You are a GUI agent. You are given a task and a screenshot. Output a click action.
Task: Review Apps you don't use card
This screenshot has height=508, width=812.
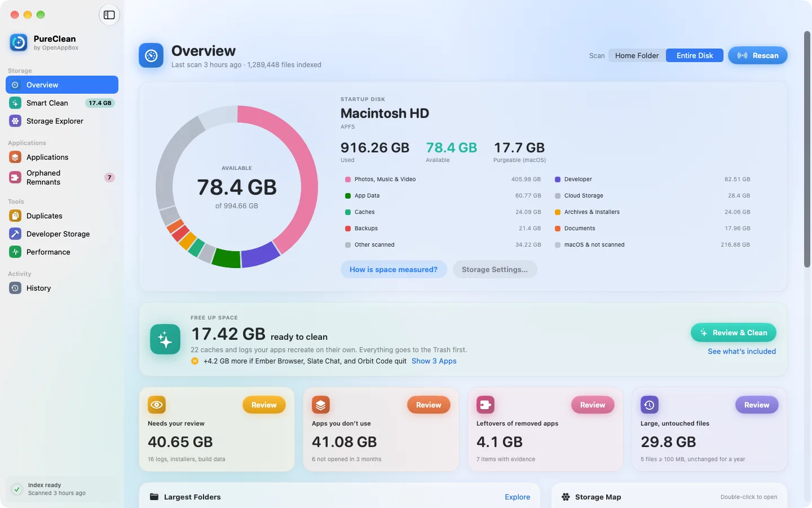[429, 405]
